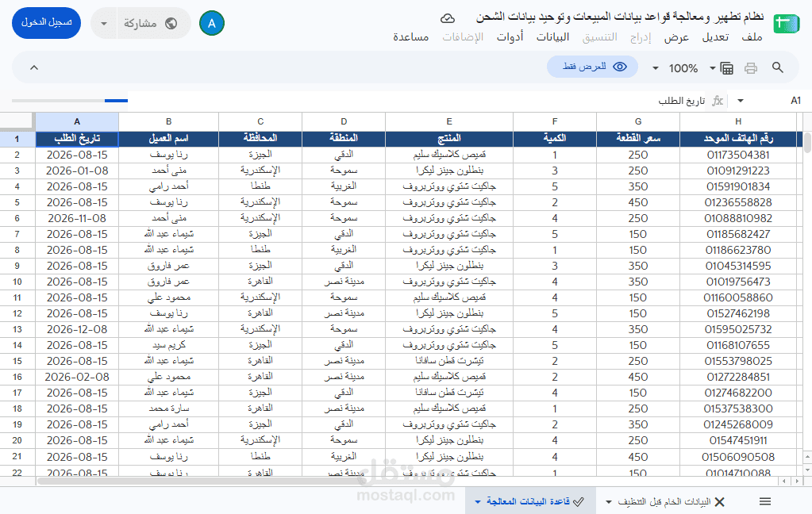This screenshot has width=812, height=514.
Task: Open the التنسيق menu
Action: click(x=600, y=37)
